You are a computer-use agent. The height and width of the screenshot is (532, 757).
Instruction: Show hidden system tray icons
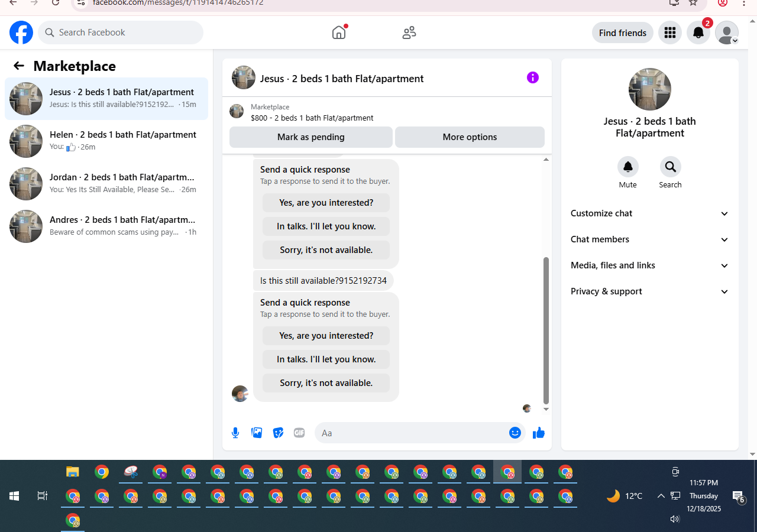click(x=661, y=496)
